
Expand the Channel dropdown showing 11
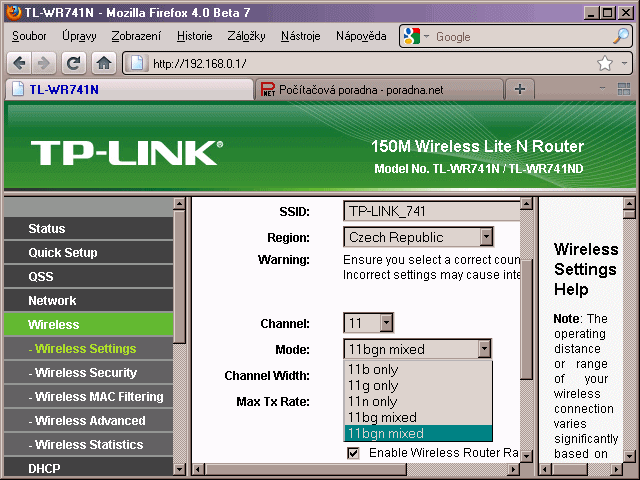pyautogui.click(x=386, y=323)
